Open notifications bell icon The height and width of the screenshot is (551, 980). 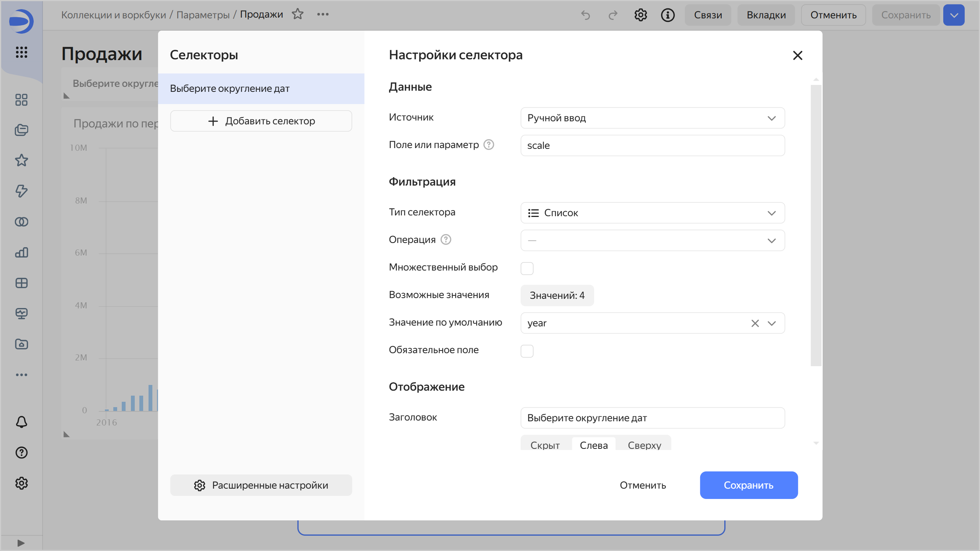click(21, 422)
